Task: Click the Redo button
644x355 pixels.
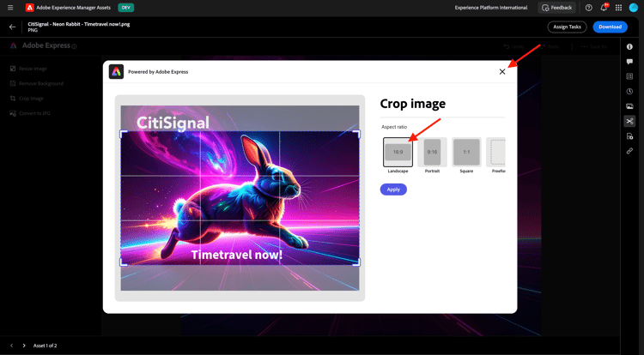Action: tap(550, 46)
